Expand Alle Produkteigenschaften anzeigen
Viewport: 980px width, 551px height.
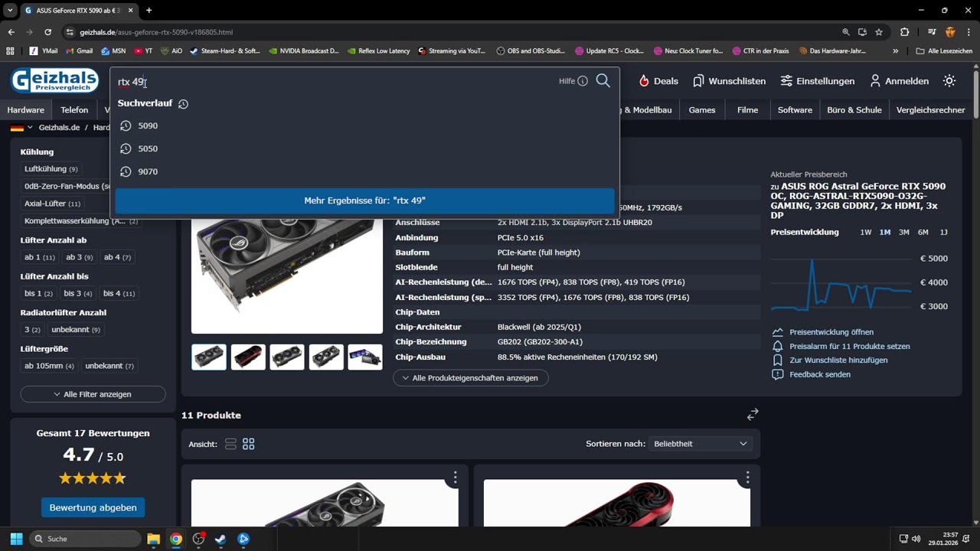tap(471, 378)
